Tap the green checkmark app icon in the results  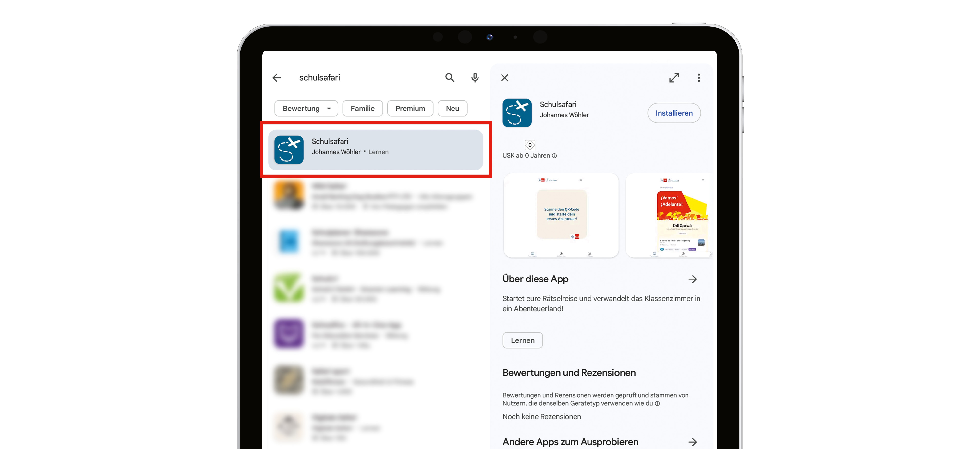coord(289,288)
